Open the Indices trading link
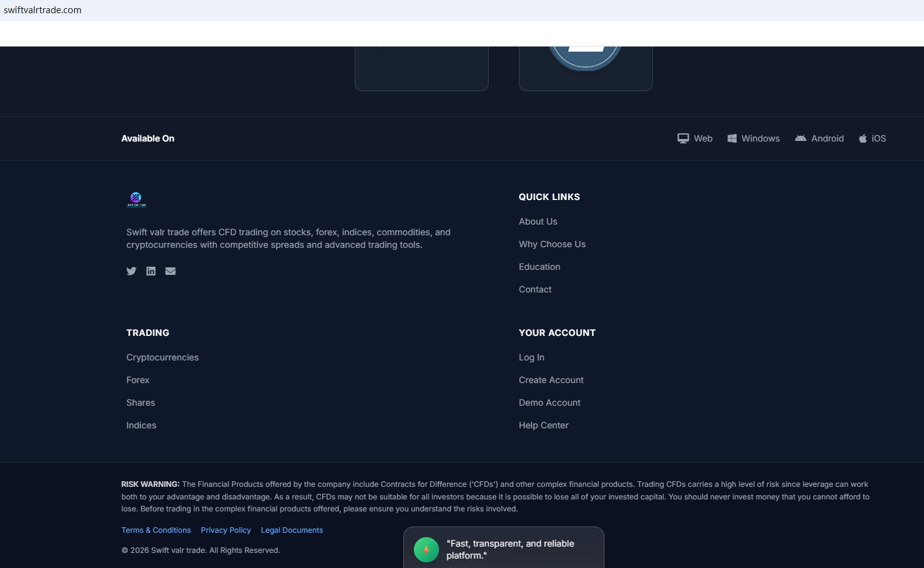The image size is (924, 568). coord(142,425)
